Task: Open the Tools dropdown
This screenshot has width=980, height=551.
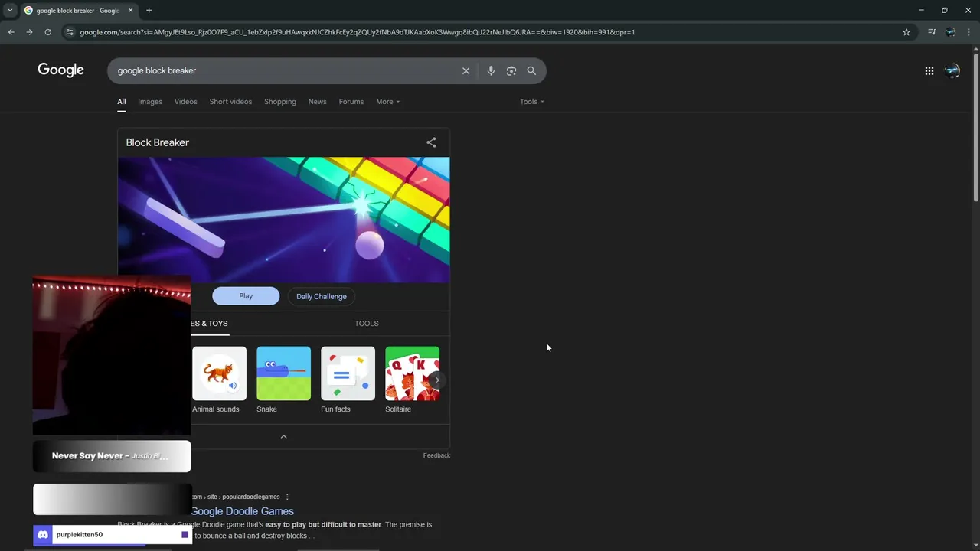Action: [532, 102]
